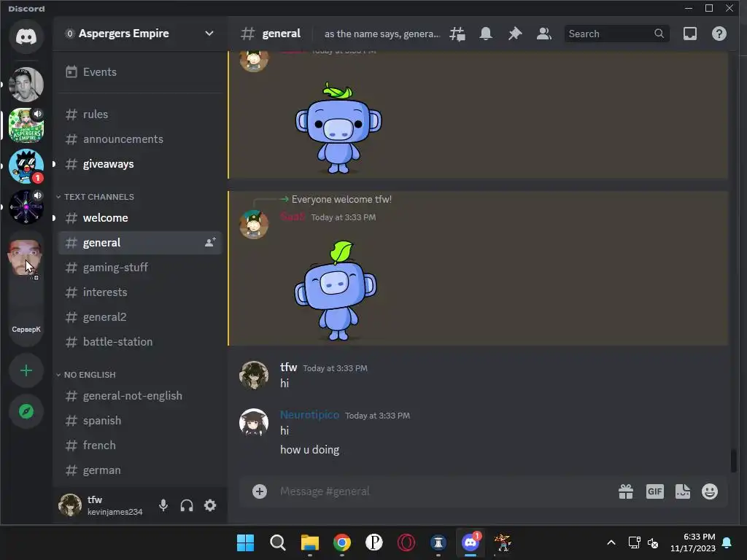Viewport: 747px width, 560px height.
Task: Open the emoji picker
Action: pos(709,491)
